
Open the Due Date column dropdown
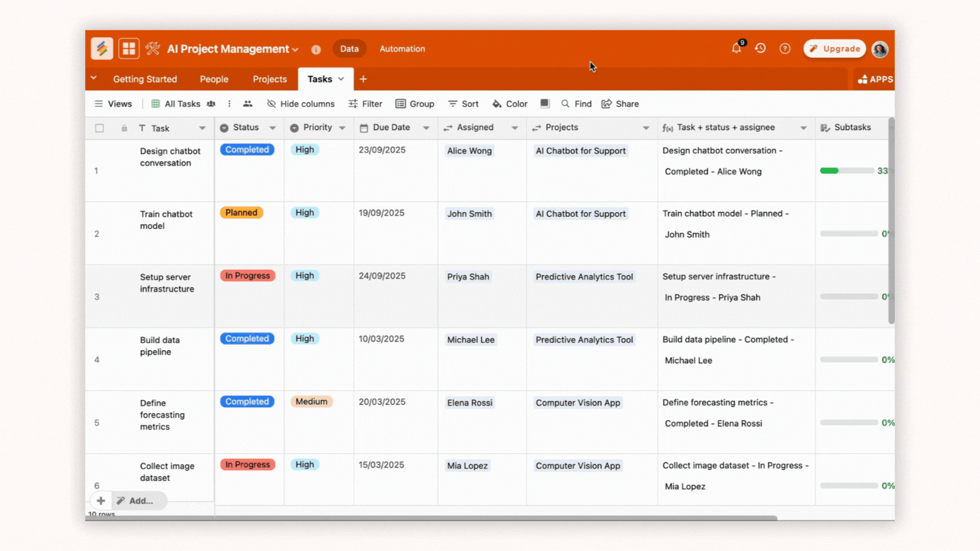click(x=426, y=128)
